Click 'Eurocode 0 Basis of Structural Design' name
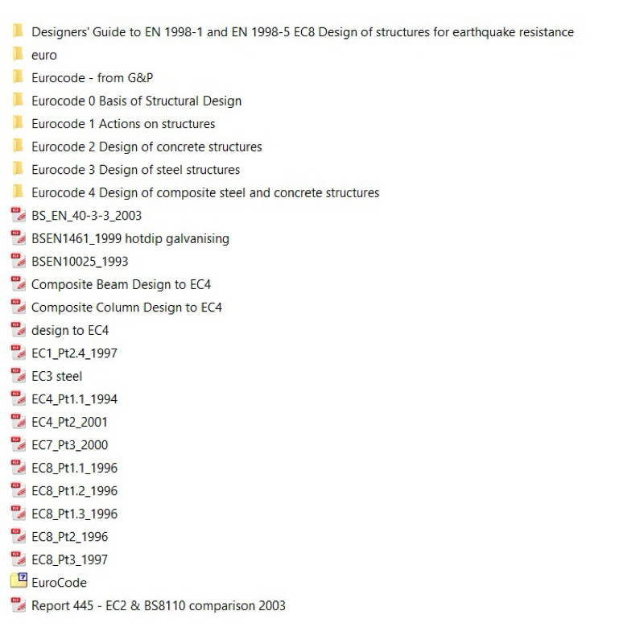 click(x=136, y=101)
